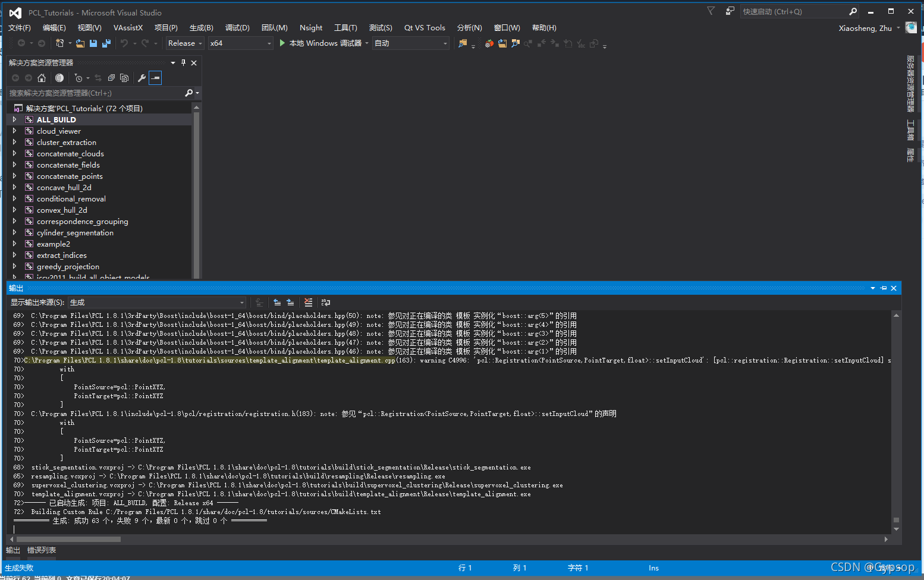Open the Release configuration dropdown
The width and height of the screenshot is (924, 580).
coord(185,43)
